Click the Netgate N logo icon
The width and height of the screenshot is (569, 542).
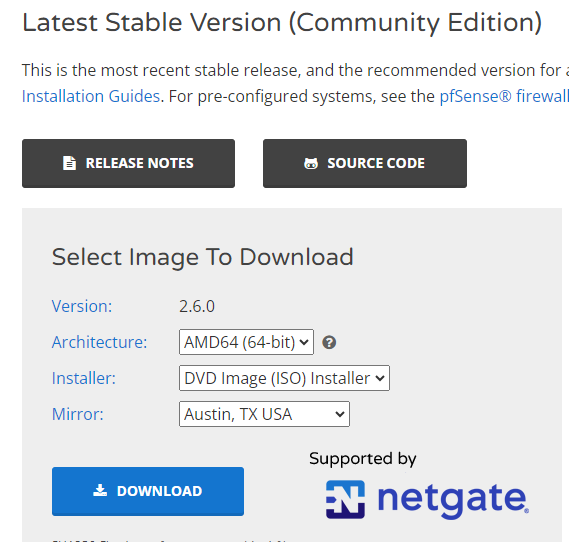[345, 499]
